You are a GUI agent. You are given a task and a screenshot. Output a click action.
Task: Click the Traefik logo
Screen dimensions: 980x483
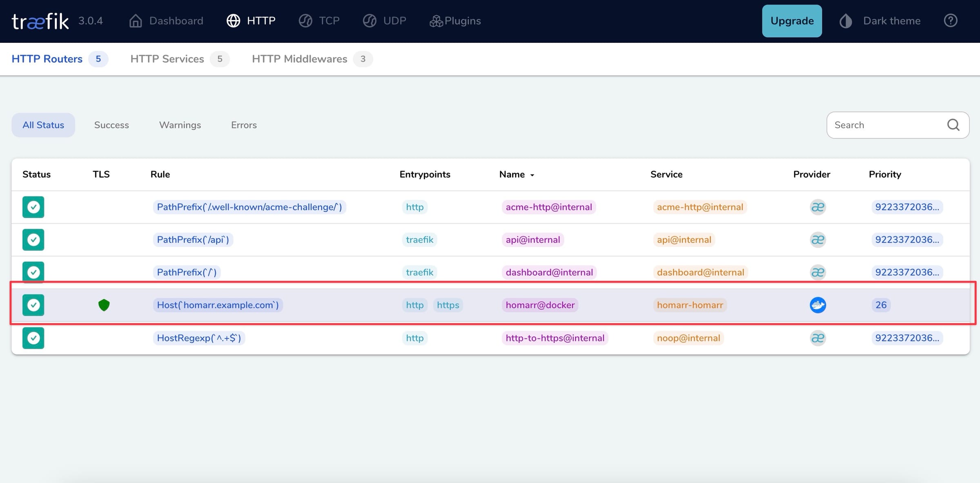[x=40, y=20]
